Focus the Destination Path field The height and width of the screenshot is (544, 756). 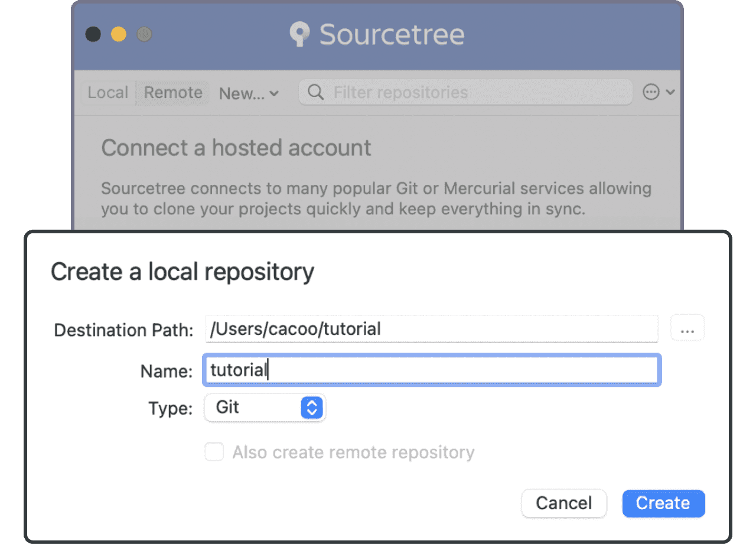pyautogui.click(x=432, y=328)
